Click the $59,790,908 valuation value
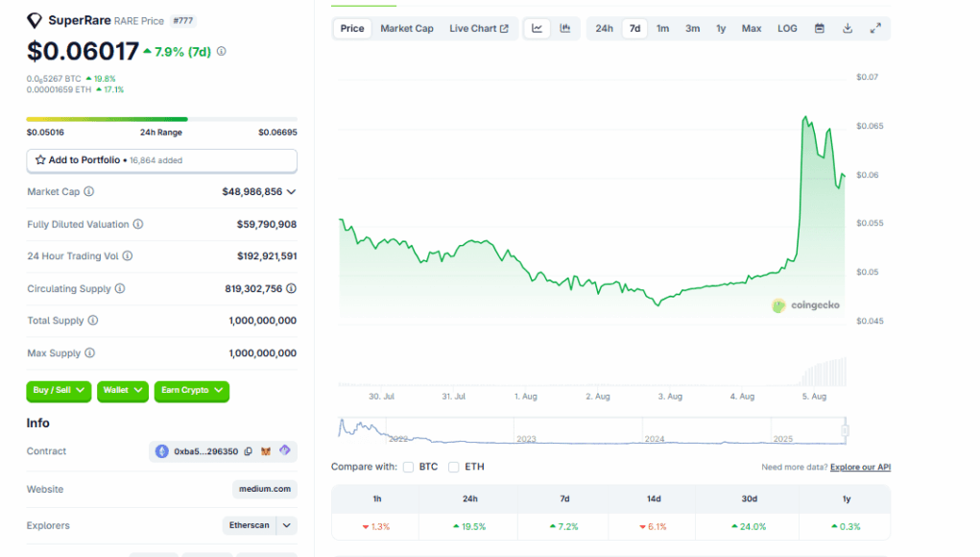 pos(267,224)
